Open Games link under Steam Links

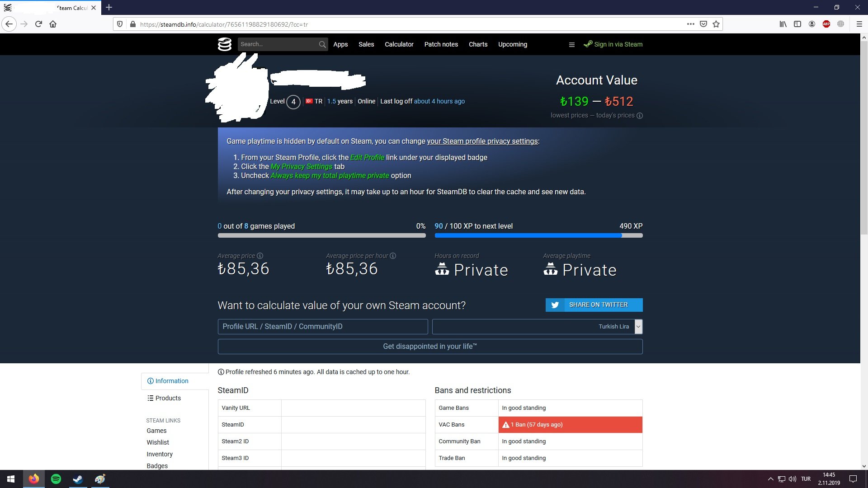click(x=156, y=431)
